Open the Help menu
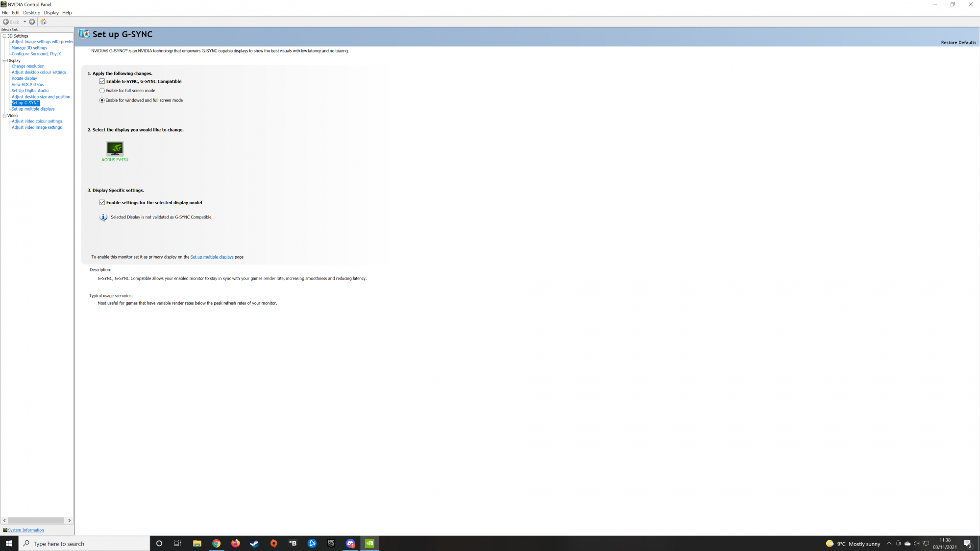980x551 pixels. point(67,13)
